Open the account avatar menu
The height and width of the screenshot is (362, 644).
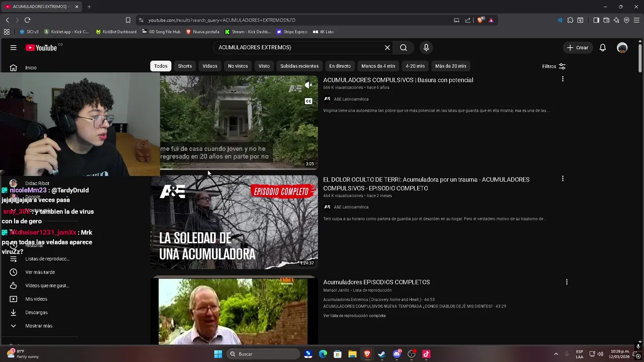pyautogui.click(x=622, y=48)
